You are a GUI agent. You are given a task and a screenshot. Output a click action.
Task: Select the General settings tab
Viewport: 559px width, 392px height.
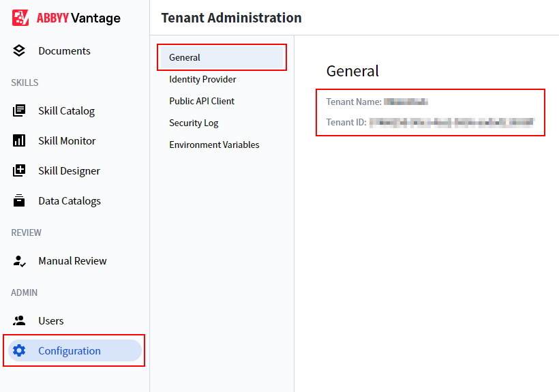222,57
